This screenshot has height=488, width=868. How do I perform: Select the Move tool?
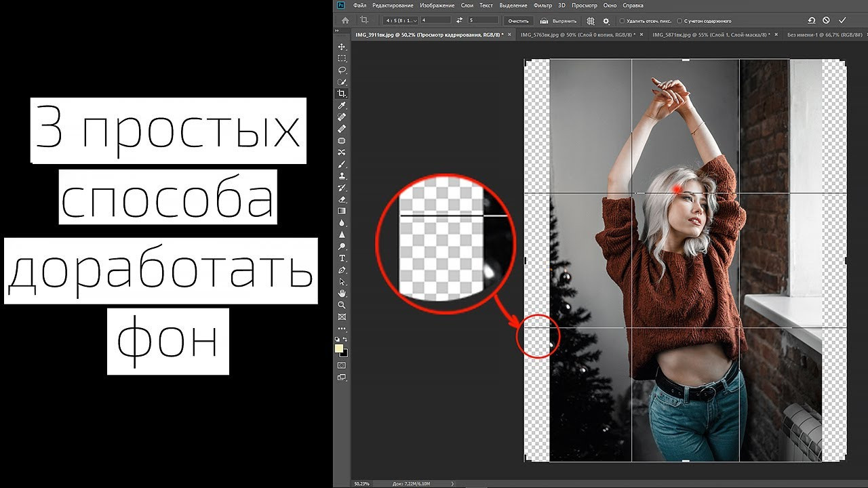[x=342, y=47]
